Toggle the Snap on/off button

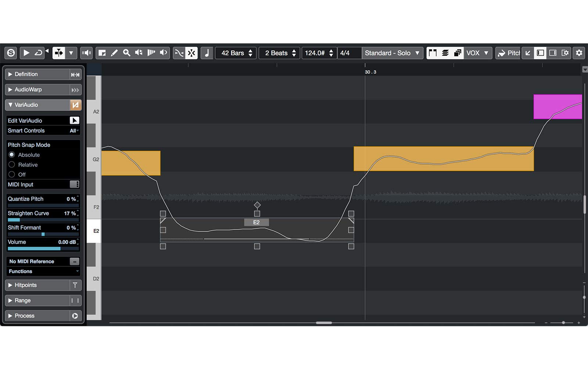click(191, 53)
